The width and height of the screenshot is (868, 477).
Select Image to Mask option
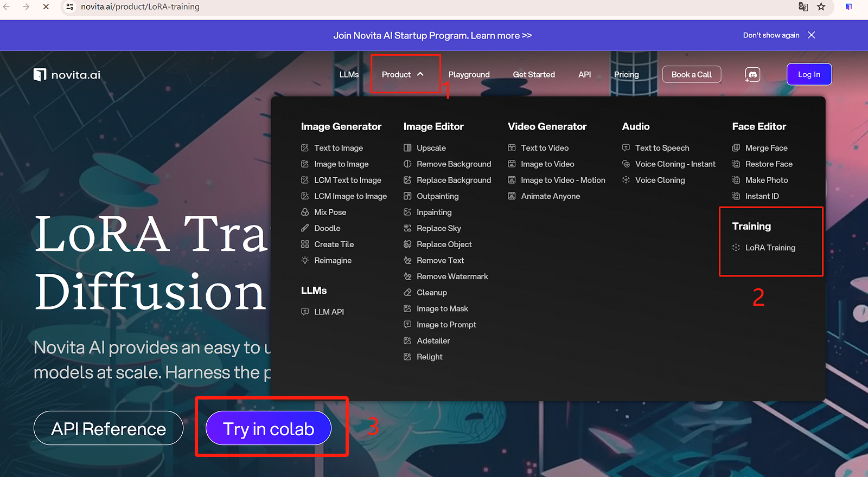442,309
